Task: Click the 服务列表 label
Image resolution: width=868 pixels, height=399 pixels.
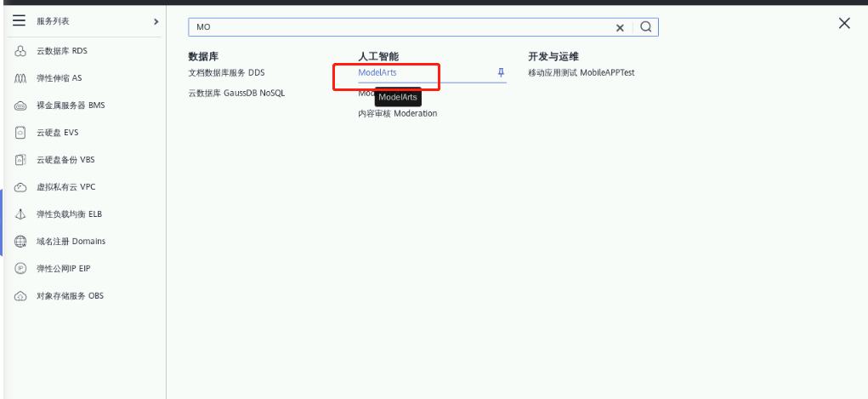Action: click(54, 21)
